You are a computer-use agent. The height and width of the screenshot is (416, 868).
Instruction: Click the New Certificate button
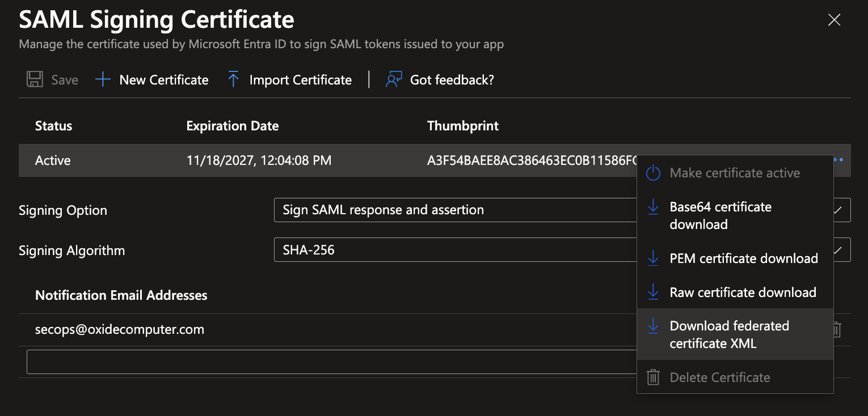(x=163, y=80)
